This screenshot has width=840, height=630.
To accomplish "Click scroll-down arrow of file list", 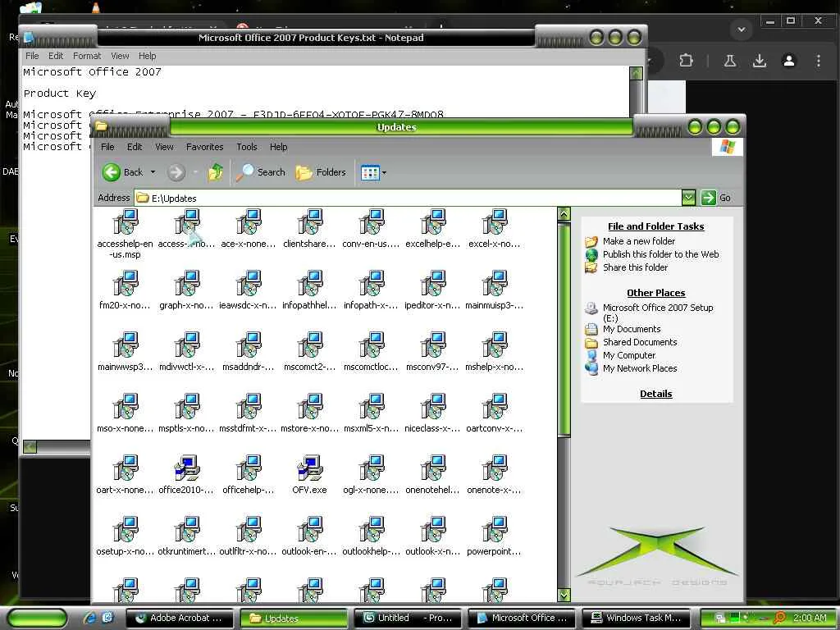I will (564, 595).
